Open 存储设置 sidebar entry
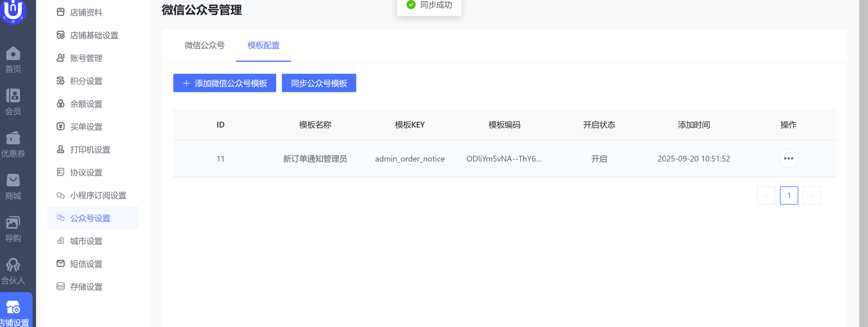This screenshot has width=868, height=327. tap(86, 287)
